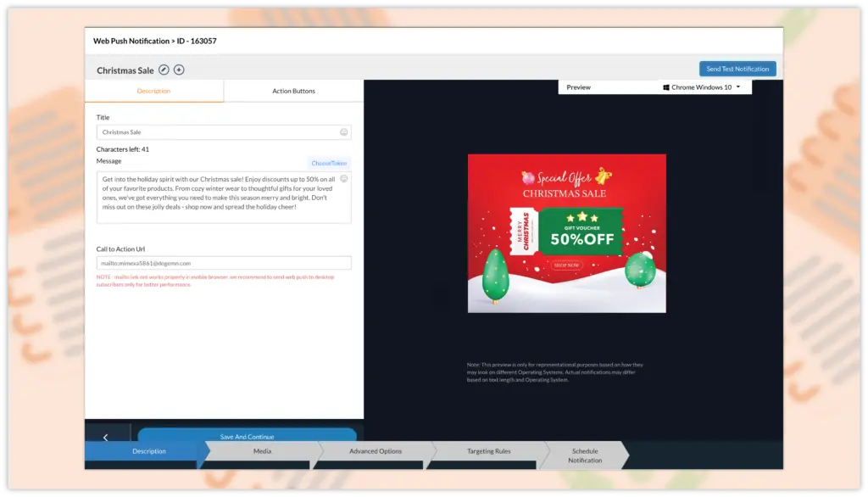The width and height of the screenshot is (868, 497).
Task: Go to the Media step
Action: pyautogui.click(x=263, y=451)
